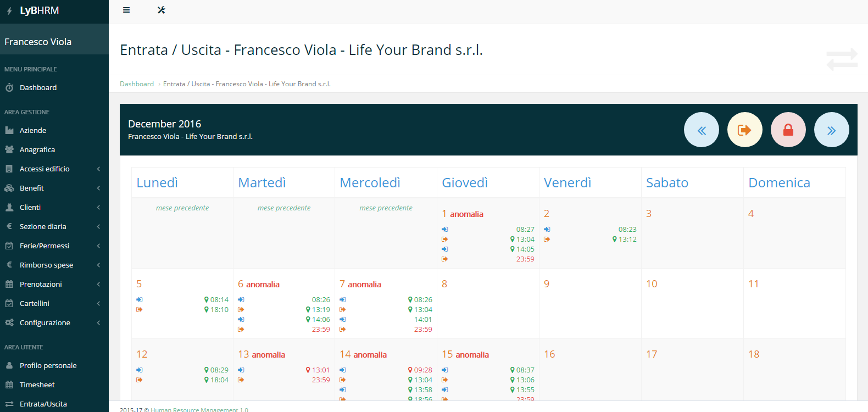Image resolution: width=868 pixels, height=412 pixels.
Task: Click entry icon beside 08:14 on day 5
Action: 140,299
